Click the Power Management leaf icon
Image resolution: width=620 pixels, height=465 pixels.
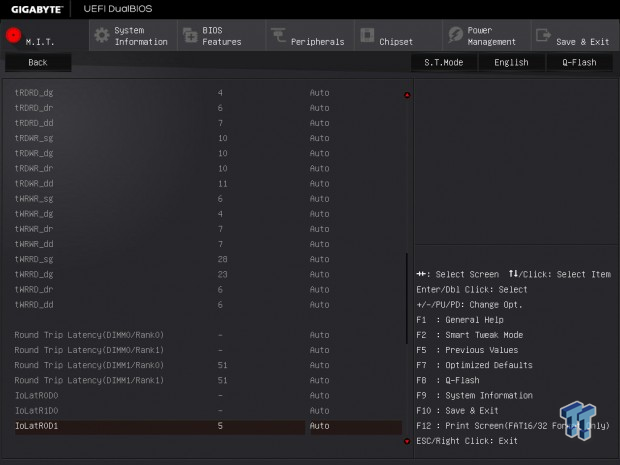click(x=456, y=35)
